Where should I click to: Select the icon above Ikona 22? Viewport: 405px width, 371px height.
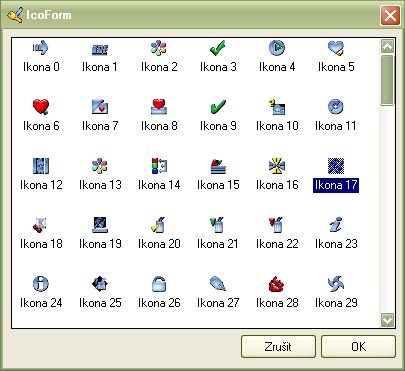(x=277, y=225)
